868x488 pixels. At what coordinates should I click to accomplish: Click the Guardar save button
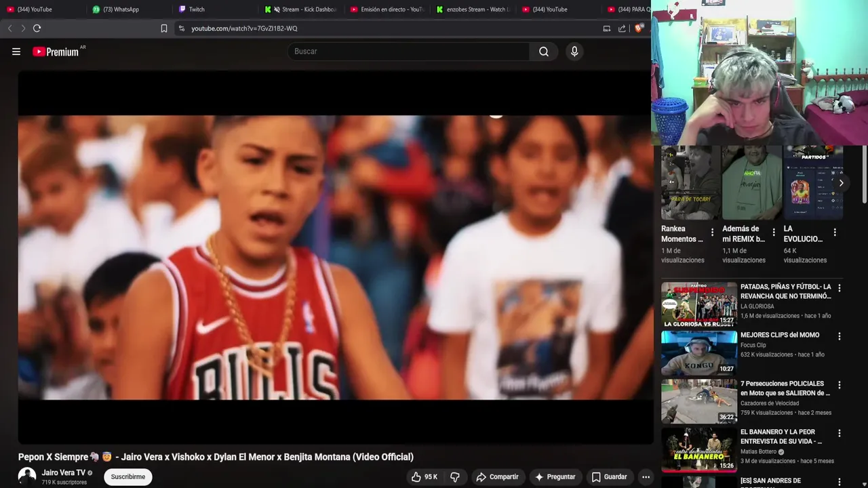[x=609, y=477]
